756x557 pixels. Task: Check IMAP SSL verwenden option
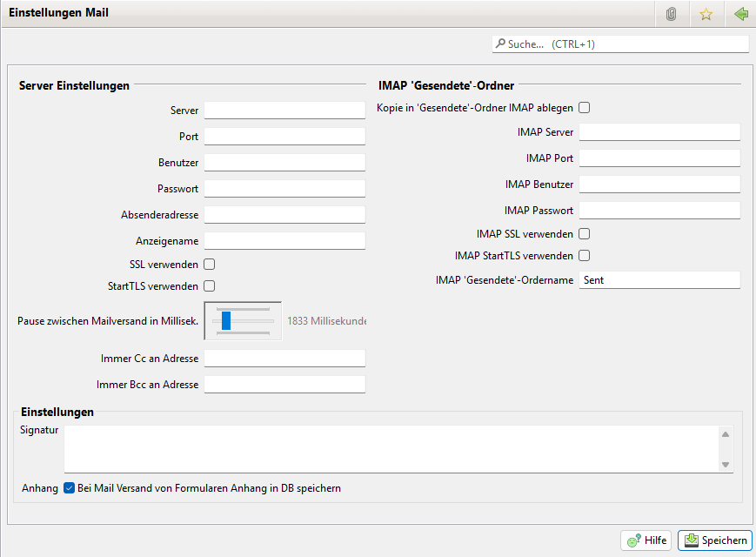pos(585,233)
